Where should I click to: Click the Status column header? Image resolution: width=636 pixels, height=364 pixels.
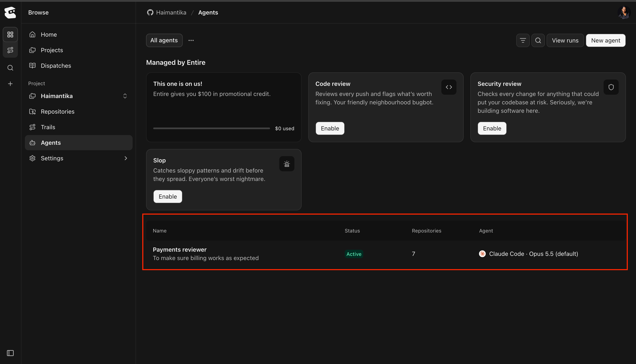(x=352, y=231)
